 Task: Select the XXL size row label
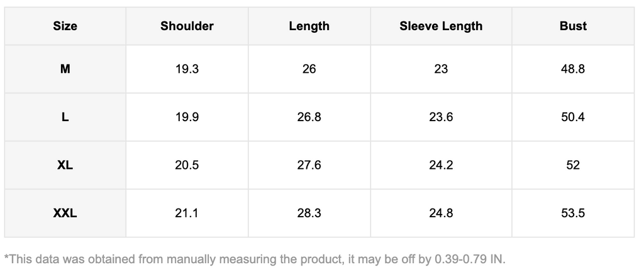click(x=65, y=213)
